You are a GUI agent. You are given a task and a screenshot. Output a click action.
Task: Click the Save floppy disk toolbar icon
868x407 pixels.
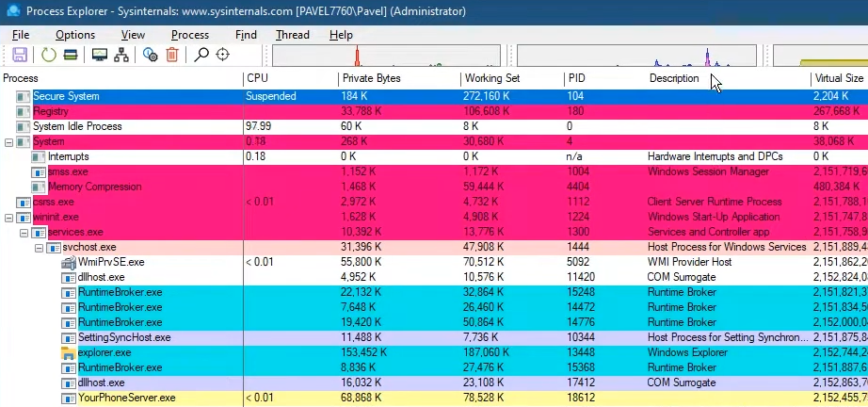pos(20,55)
